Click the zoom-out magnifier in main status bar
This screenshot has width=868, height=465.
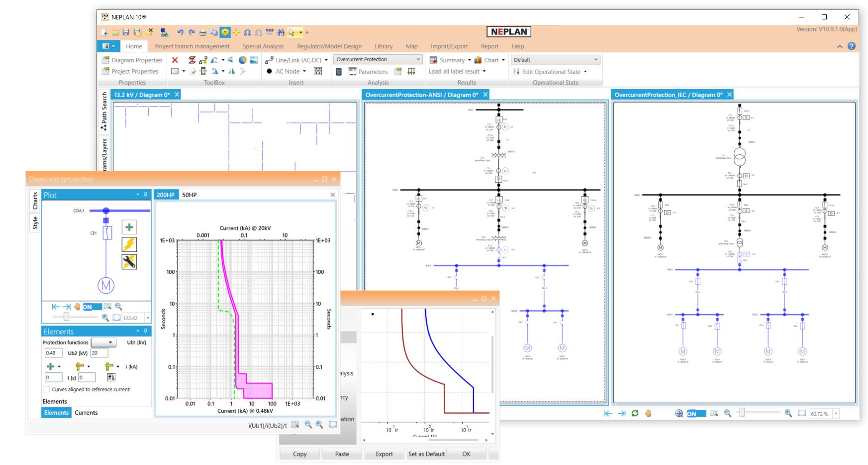[x=727, y=413]
